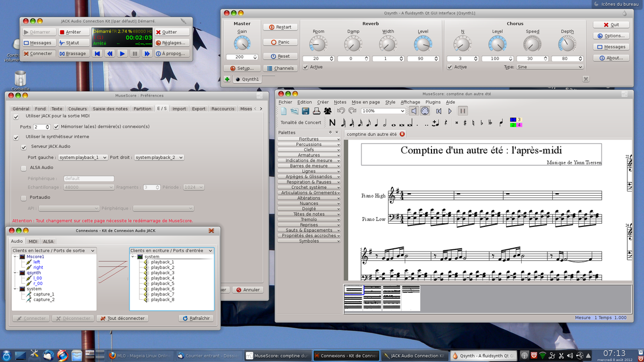Click the natural accidental icon

tap(473, 123)
